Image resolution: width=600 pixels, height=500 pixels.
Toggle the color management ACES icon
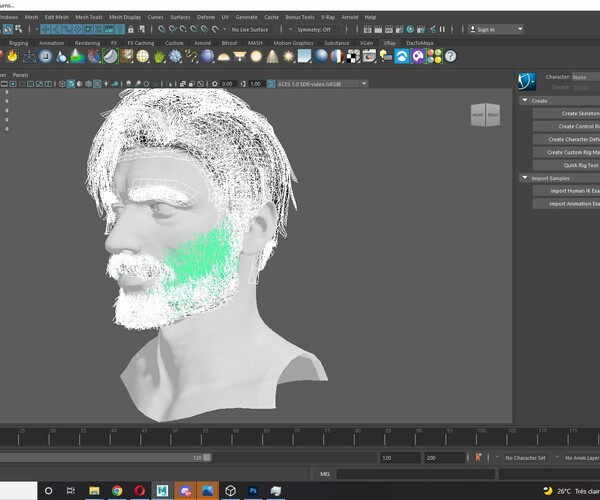(271, 84)
